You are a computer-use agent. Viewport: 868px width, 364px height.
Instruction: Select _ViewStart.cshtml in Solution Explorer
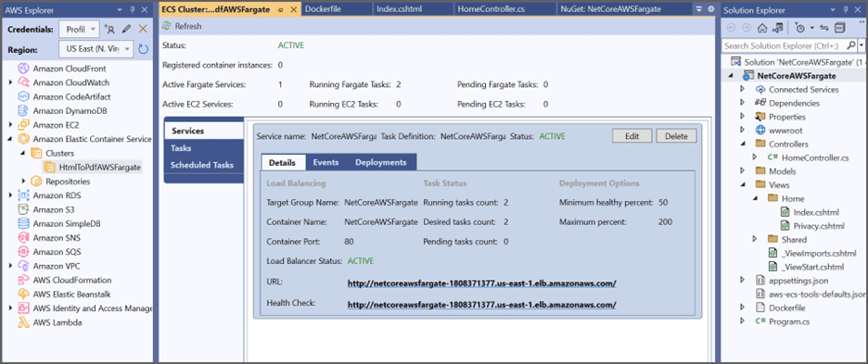(812, 267)
